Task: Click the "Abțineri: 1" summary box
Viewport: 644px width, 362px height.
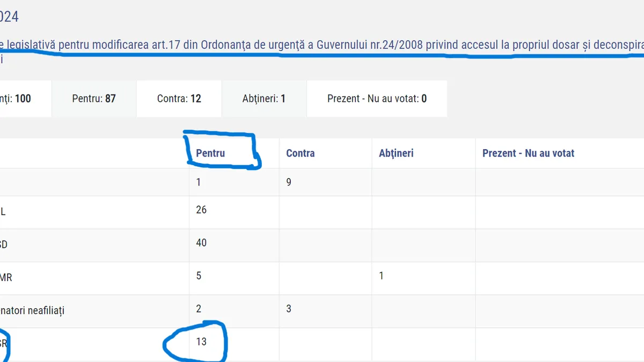Action: coord(264,99)
